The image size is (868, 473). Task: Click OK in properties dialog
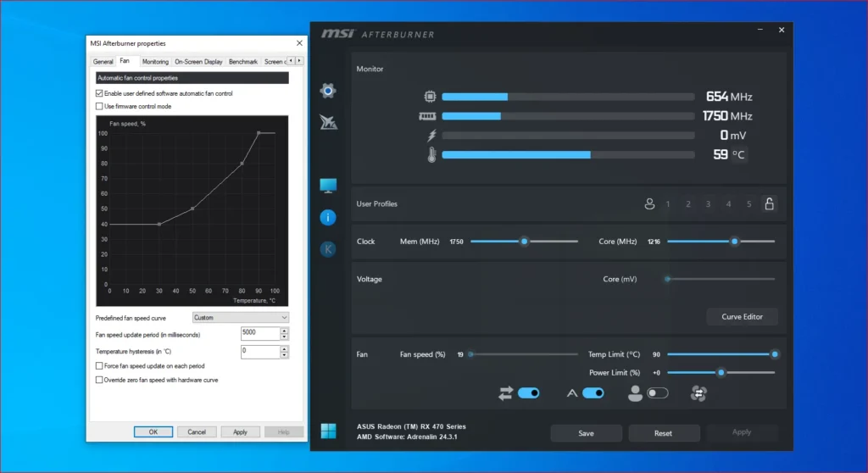pyautogui.click(x=153, y=432)
